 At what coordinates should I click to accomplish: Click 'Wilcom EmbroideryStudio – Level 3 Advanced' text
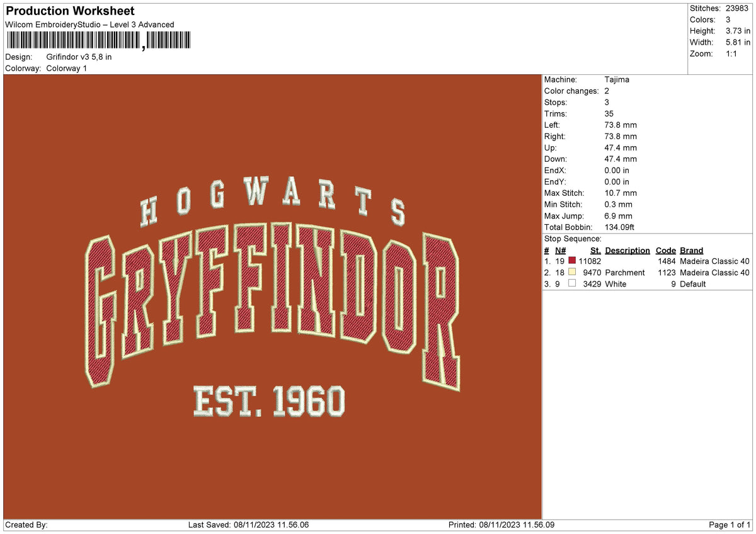89,25
